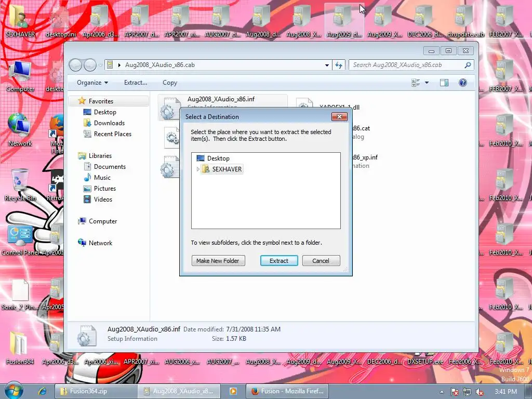Image resolution: width=532 pixels, height=399 pixels.
Task: Select the Recycle Bin desktop icon
Action: click(x=20, y=185)
